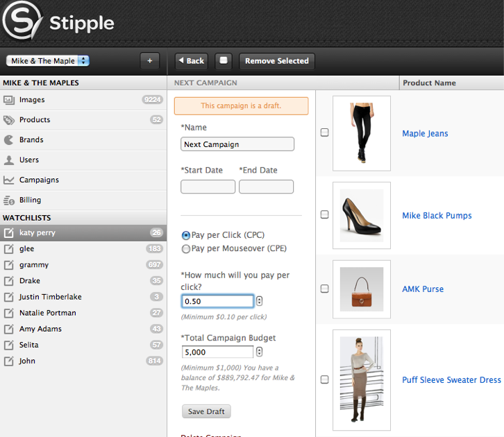
Task: Open Campaigns section in sidebar
Action: pyautogui.click(x=83, y=180)
